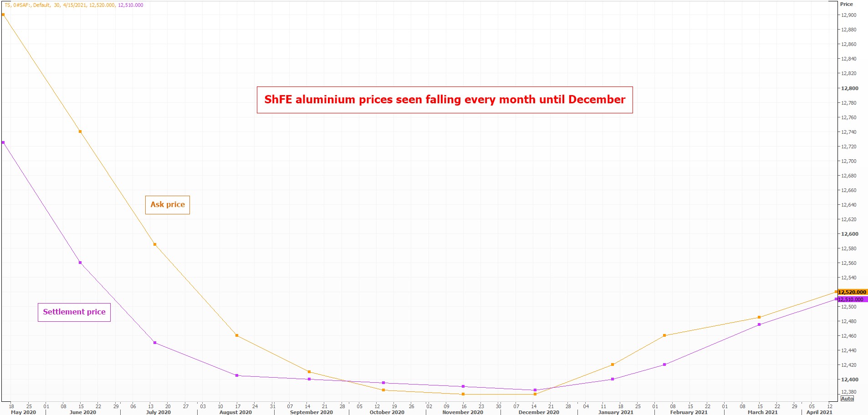
Task: Select the orange Ask price label box
Action: 168,205
